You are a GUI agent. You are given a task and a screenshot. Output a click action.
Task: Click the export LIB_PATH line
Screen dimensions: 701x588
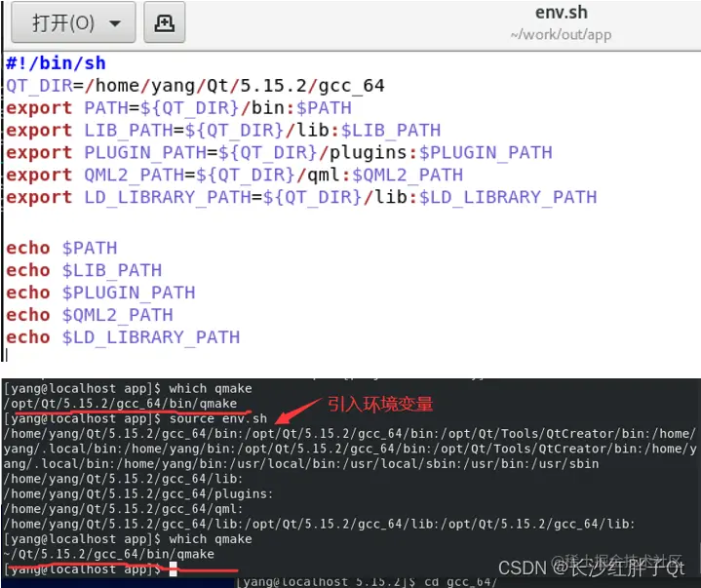tap(223, 130)
